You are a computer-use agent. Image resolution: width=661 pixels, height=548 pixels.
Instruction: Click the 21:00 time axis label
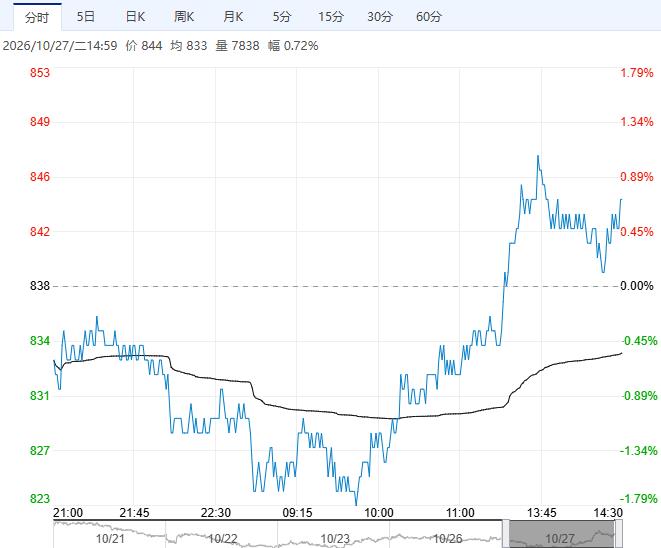[x=68, y=513]
